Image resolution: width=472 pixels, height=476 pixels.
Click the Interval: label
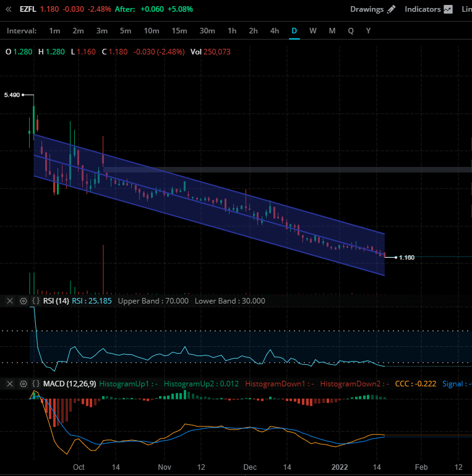[22, 31]
